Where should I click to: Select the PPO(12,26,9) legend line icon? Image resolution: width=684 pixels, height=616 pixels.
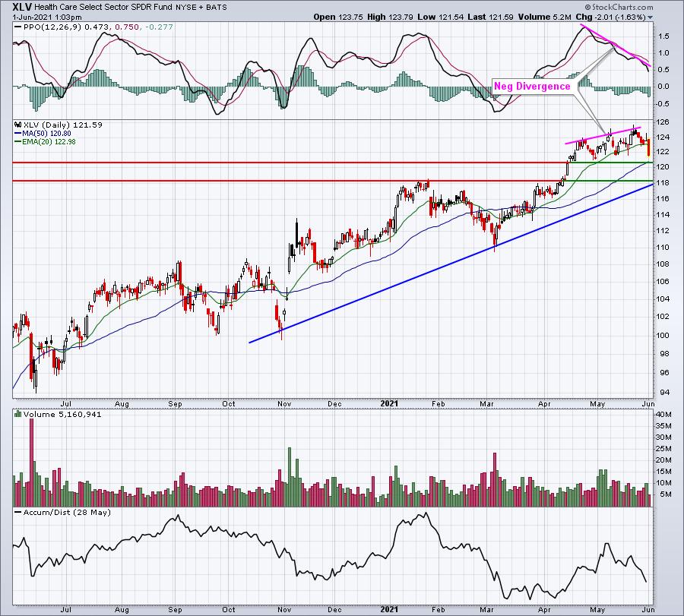click(x=17, y=27)
